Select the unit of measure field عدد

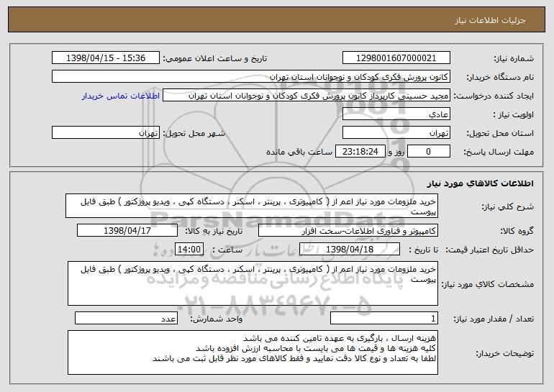[126, 318]
